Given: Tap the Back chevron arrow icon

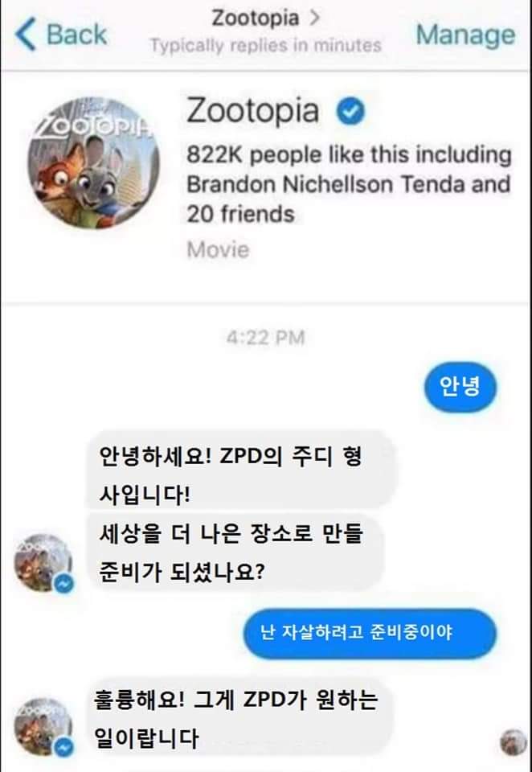Looking at the screenshot, I should point(25,35).
